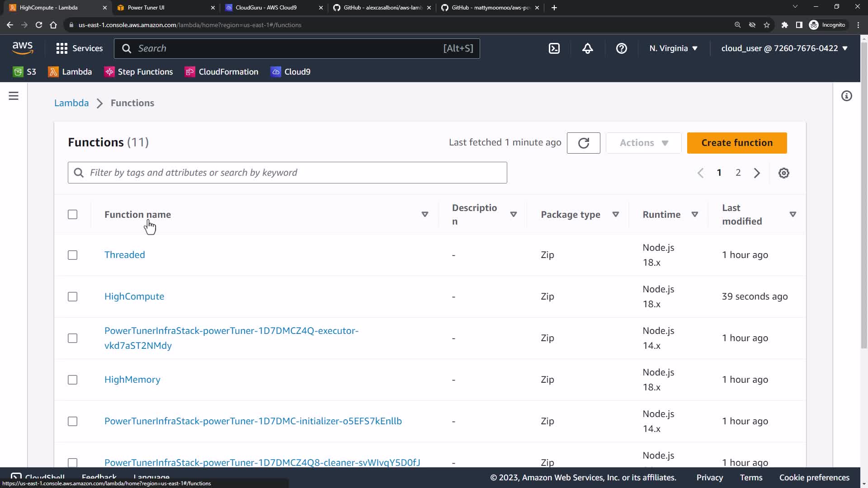Open the CloudShell icon in top bar
The image size is (868, 488).
[554, 48]
